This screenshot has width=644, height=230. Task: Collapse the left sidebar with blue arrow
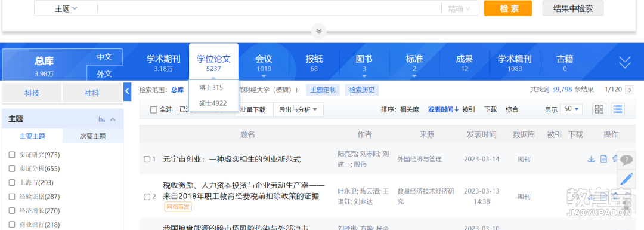tap(128, 91)
